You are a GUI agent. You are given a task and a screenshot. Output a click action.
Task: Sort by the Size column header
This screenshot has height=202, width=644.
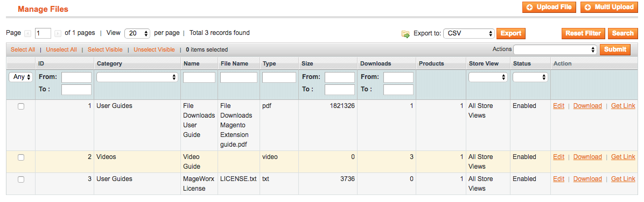pyautogui.click(x=307, y=63)
